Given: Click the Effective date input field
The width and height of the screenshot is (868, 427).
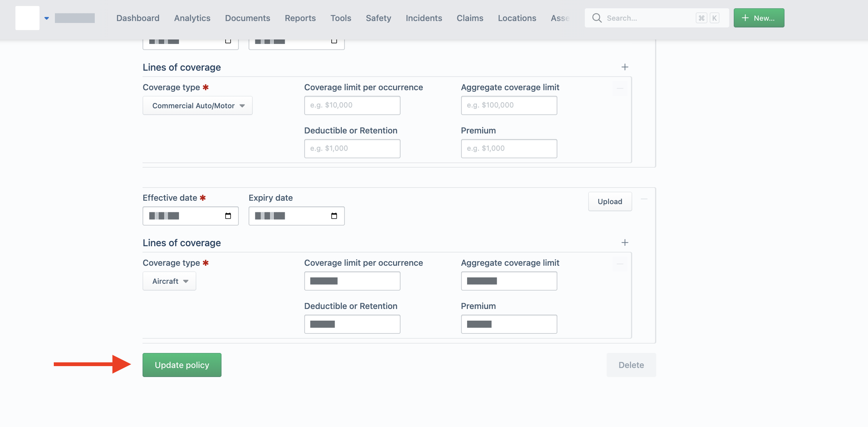Looking at the screenshot, I should (191, 216).
